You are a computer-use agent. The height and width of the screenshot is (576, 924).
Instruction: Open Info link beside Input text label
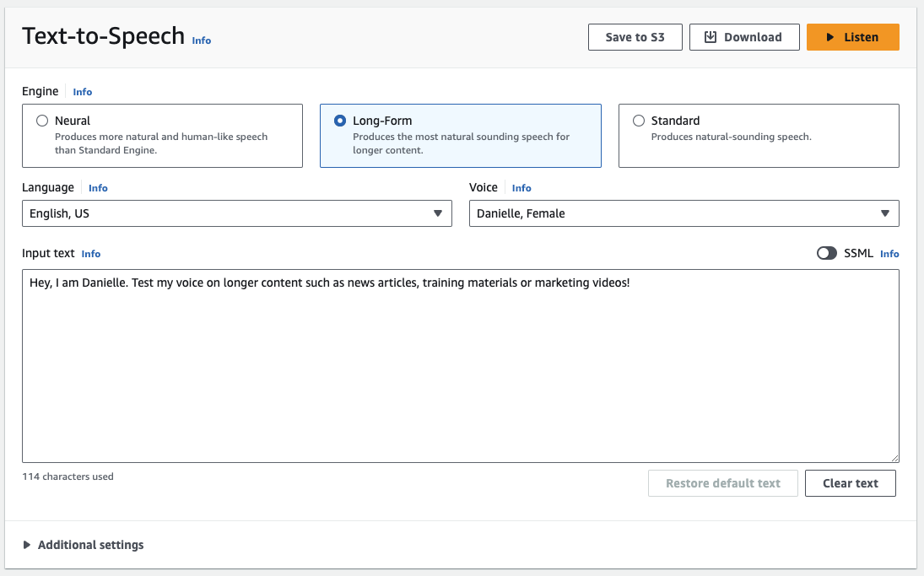91,254
